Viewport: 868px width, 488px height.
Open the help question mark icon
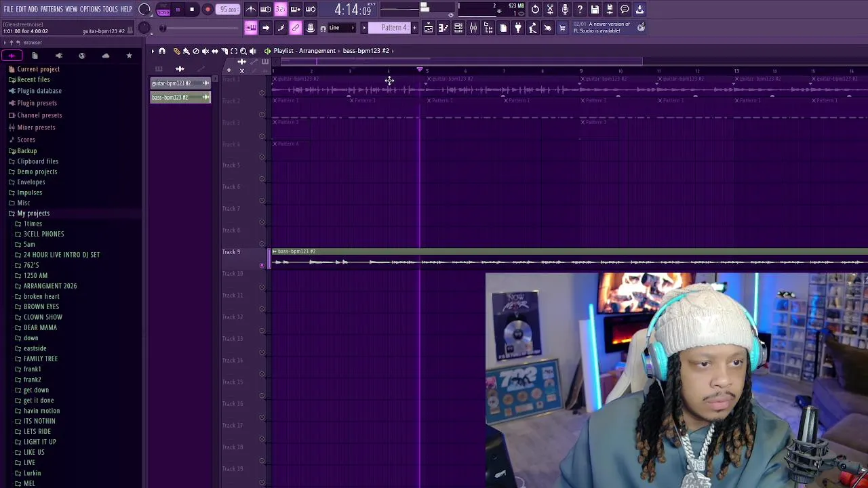pyautogui.click(x=580, y=9)
